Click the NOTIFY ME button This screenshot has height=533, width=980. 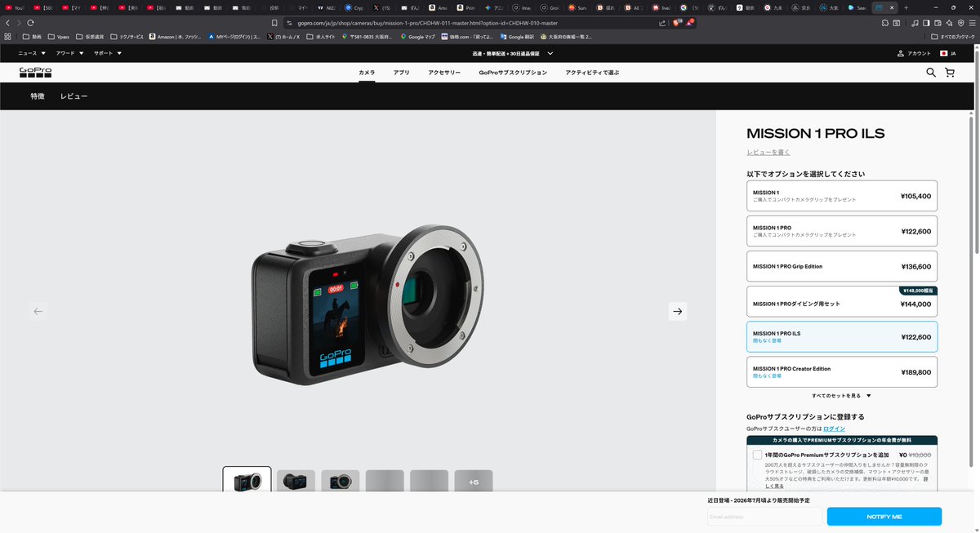tap(884, 517)
